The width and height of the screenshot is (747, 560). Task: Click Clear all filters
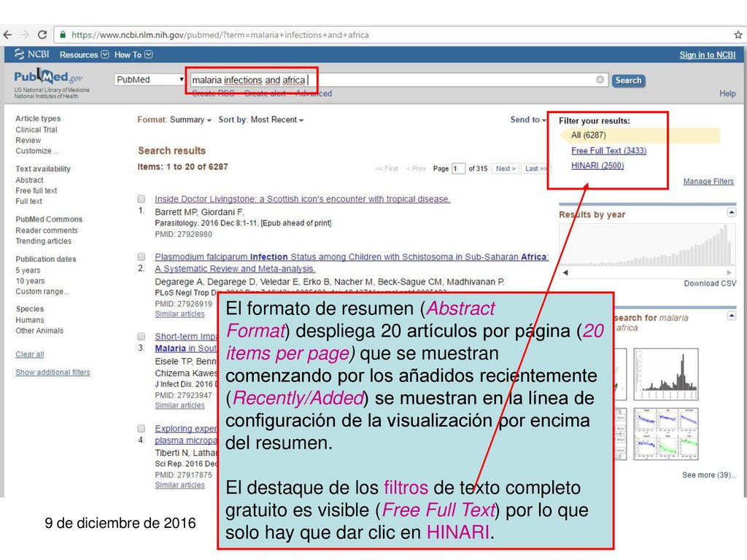[x=29, y=354]
